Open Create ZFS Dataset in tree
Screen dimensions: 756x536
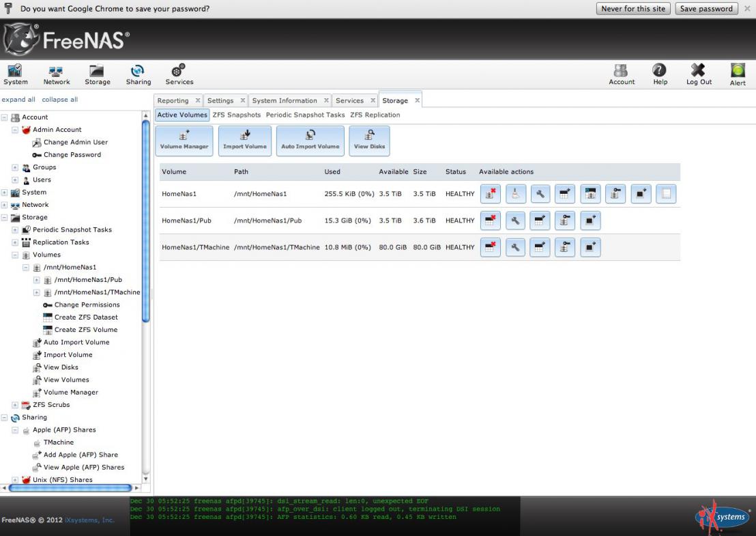(86, 318)
